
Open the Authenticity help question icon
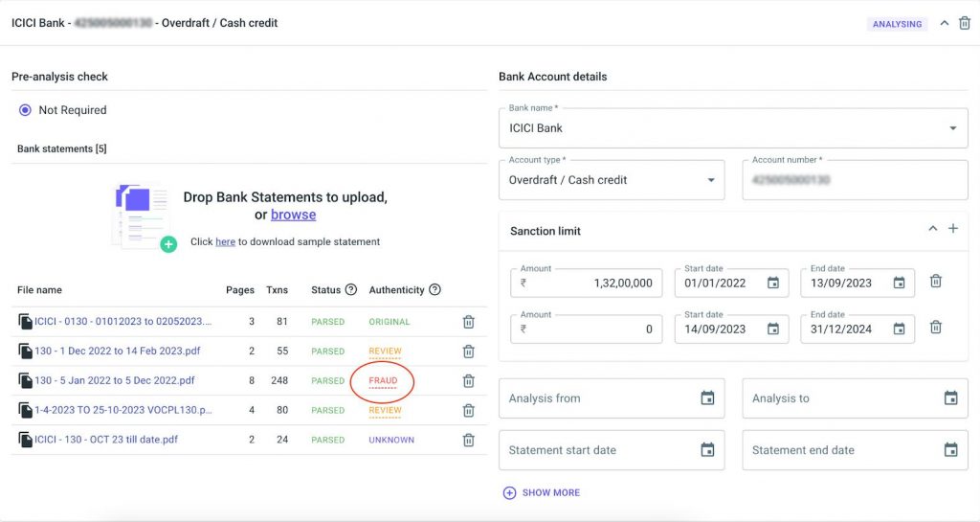435,289
